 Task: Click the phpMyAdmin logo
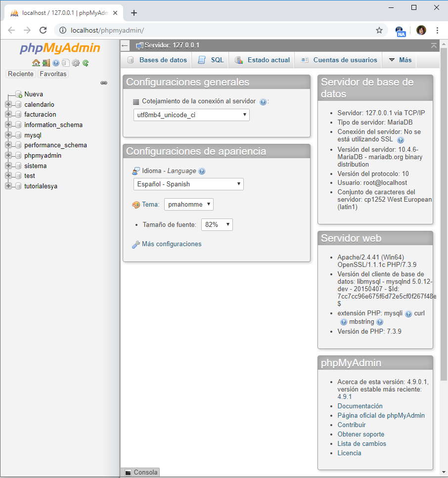click(60, 48)
